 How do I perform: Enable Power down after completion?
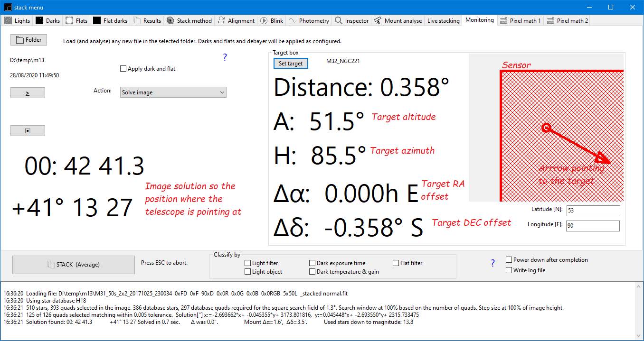click(509, 260)
